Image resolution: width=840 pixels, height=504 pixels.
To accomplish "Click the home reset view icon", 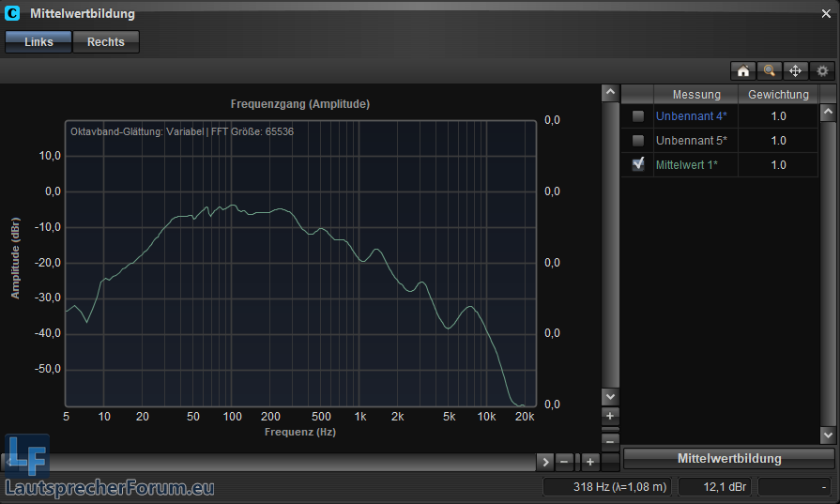I will (742, 71).
